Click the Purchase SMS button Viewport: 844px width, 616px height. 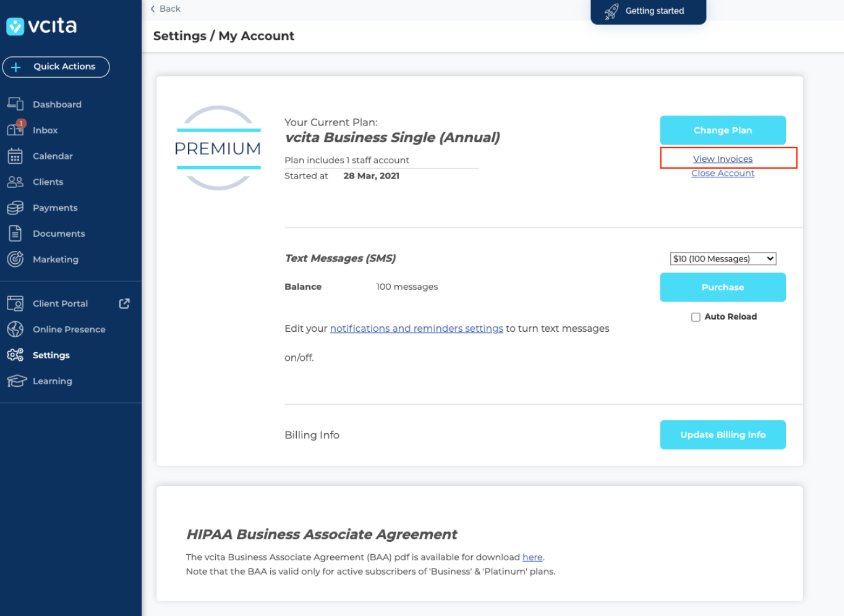point(723,287)
